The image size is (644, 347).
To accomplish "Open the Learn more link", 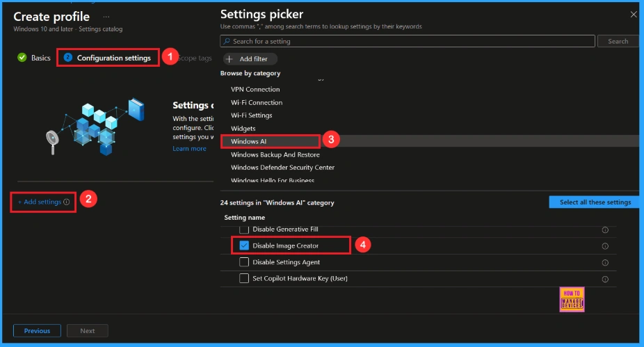I will coord(189,149).
